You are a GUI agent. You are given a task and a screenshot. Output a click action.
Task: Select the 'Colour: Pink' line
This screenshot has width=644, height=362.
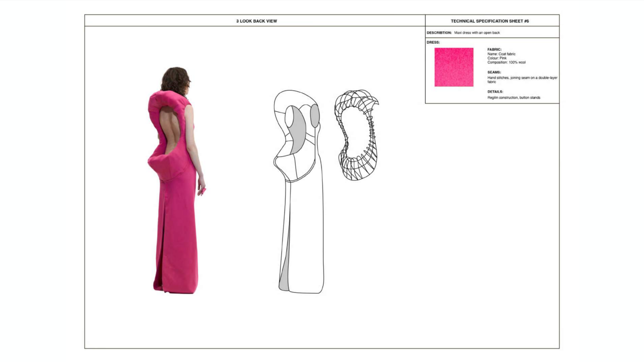[497, 58]
